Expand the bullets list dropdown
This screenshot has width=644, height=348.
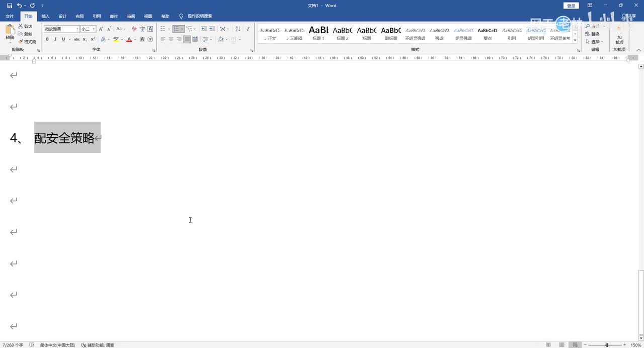click(x=169, y=29)
